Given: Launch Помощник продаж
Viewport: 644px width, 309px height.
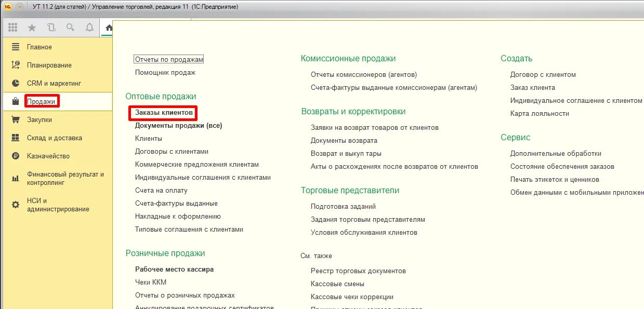Looking at the screenshot, I should coord(165,72).
